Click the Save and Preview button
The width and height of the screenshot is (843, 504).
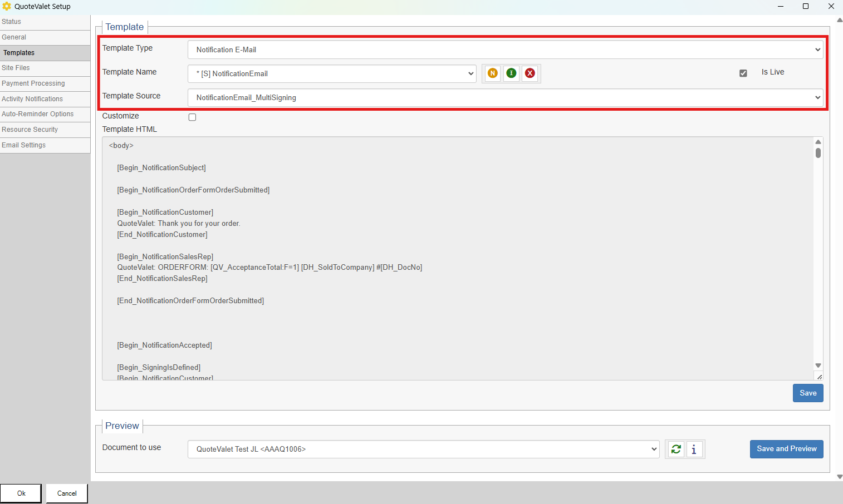786,449
